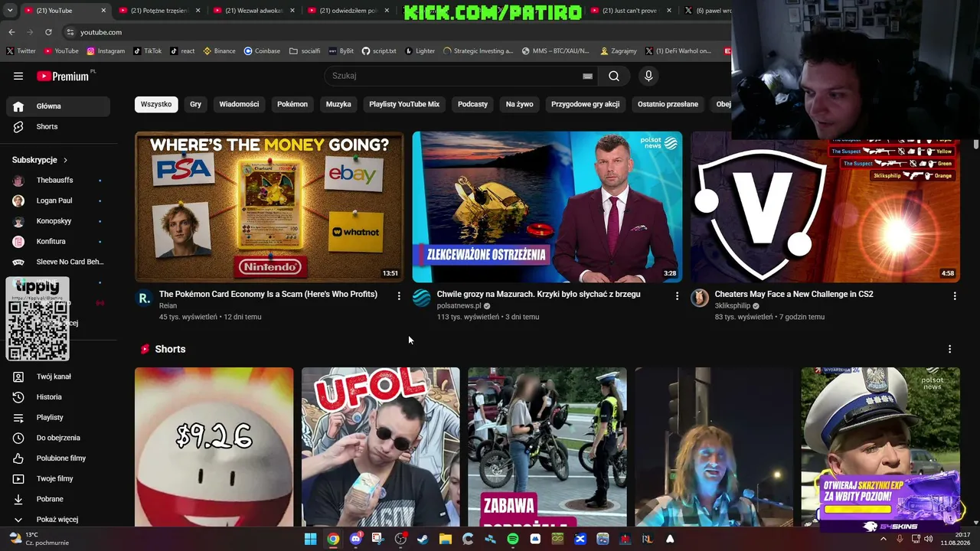
Task: Open Polubione filmy in the sidebar
Action: [x=58, y=458]
